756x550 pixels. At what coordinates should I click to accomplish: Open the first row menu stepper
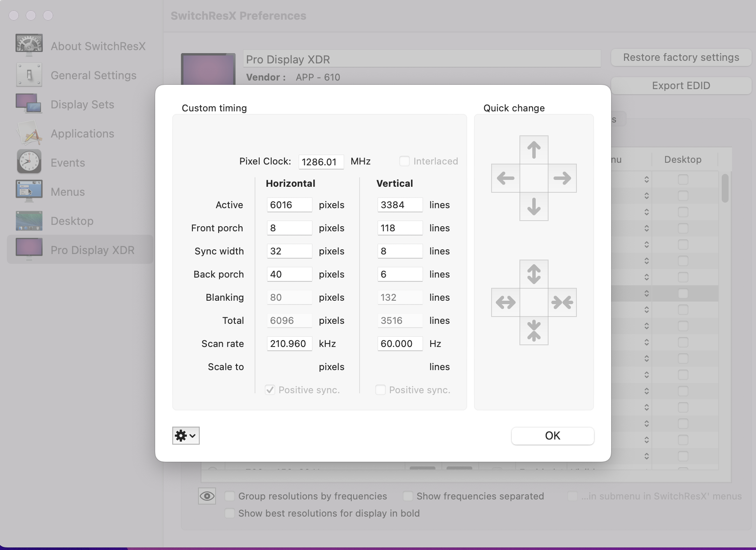[646, 179]
